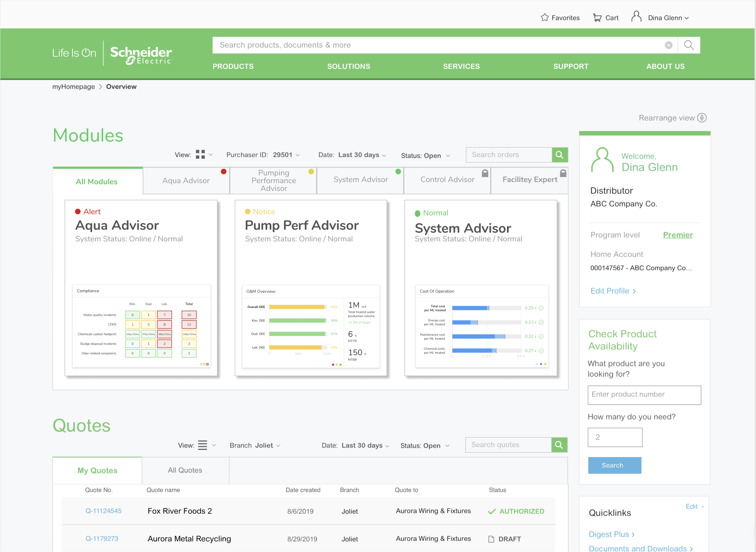Click the lock icon on Control Advisor tab

coord(485,173)
